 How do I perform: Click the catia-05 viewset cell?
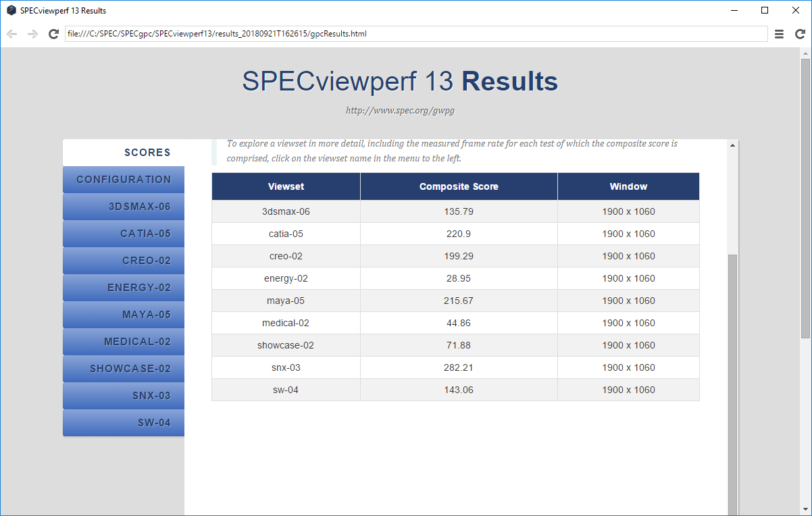click(286, 234)
